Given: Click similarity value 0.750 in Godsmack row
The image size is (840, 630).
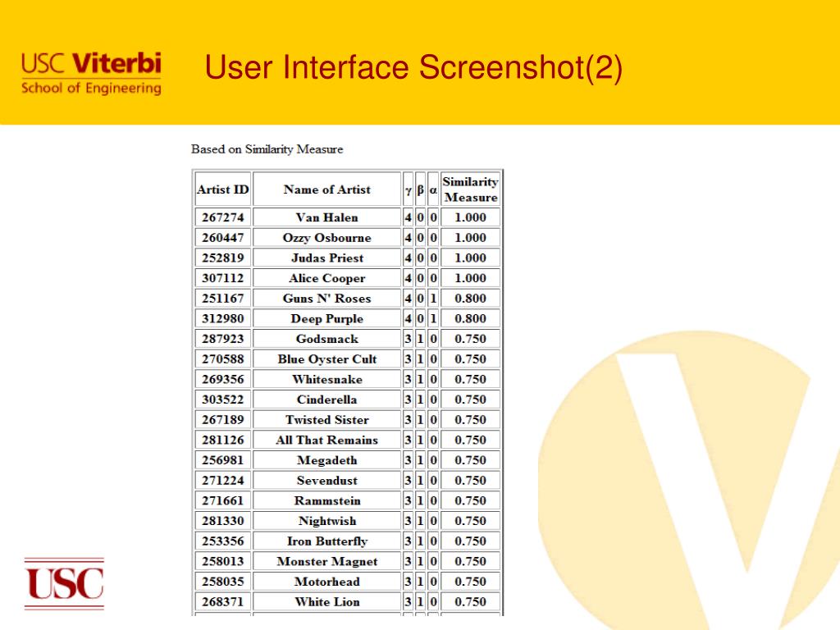Looking at the screenshot, I should (x=470, y=339).
